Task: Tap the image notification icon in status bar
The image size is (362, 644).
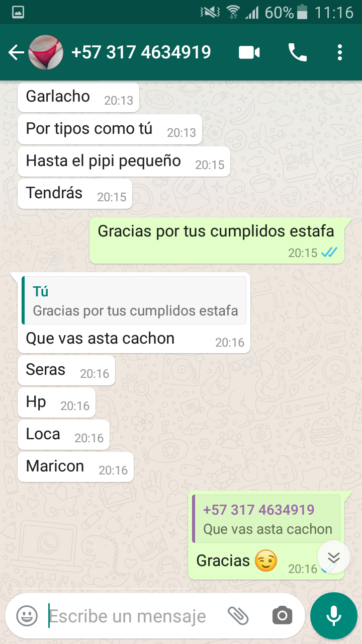Action: coord(18,13)
